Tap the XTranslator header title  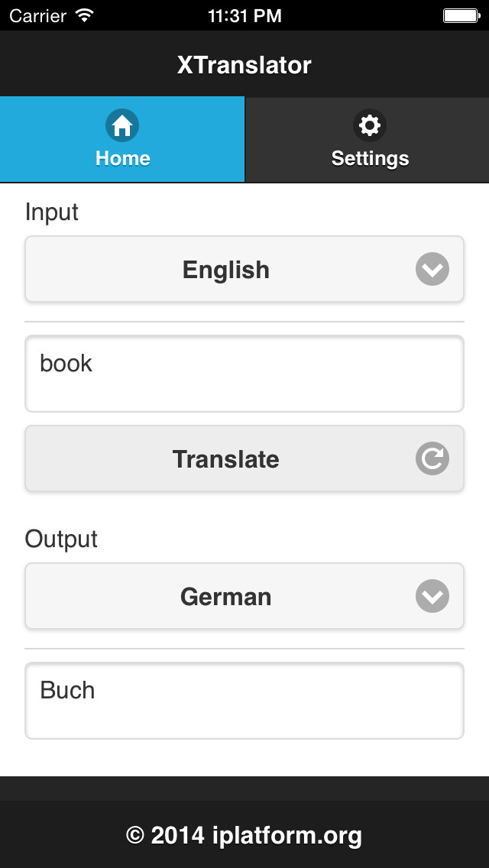click(x=244, y=65)
